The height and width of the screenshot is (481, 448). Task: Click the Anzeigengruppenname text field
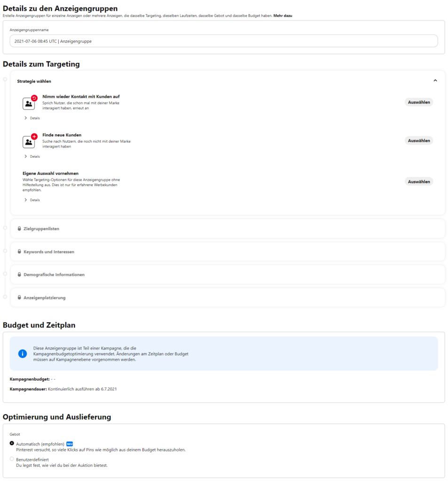[x=223, y=41]
